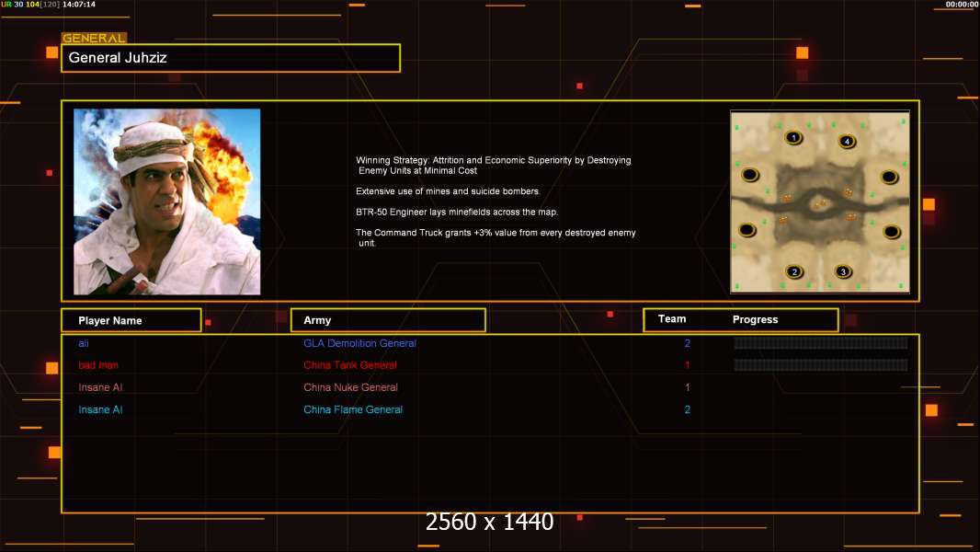Click the China Flame General army entry
Viewport: 980px width, 552px height.
(353, 409)
